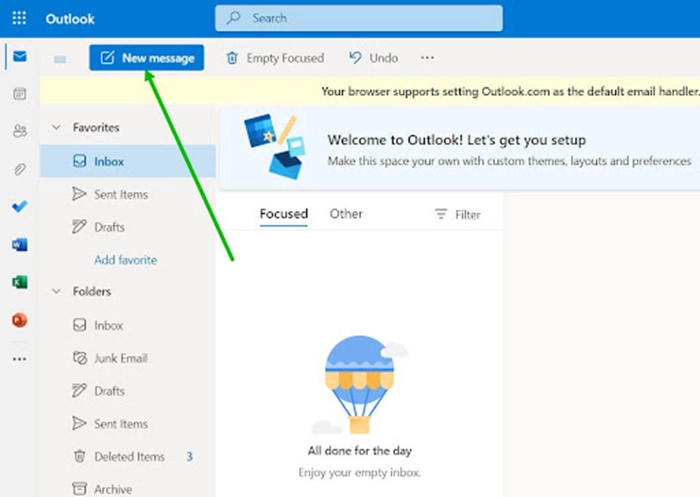Open the Calendar icon in left rail
The width and height of the screenshot is (700, 497).
[19, 94]
